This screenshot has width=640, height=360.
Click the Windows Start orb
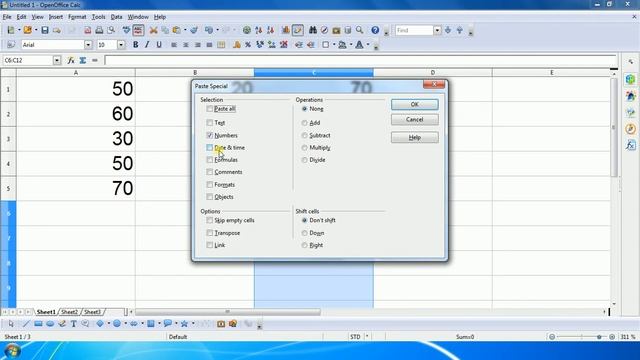pos(12,351)
